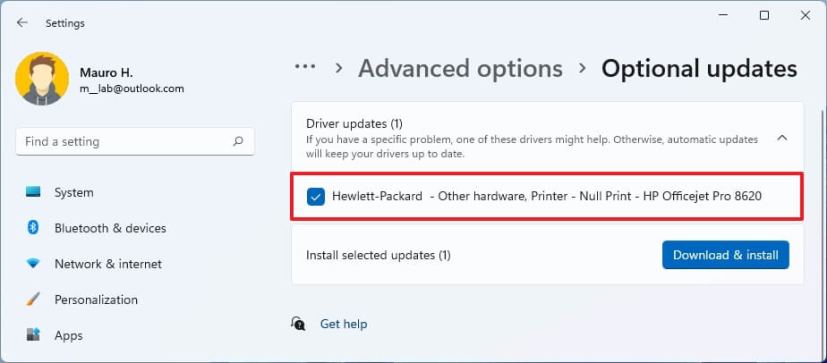Open Mauro H. profile avatar
827x363 pixels.
pyautogui.click(x=42, y=79)
